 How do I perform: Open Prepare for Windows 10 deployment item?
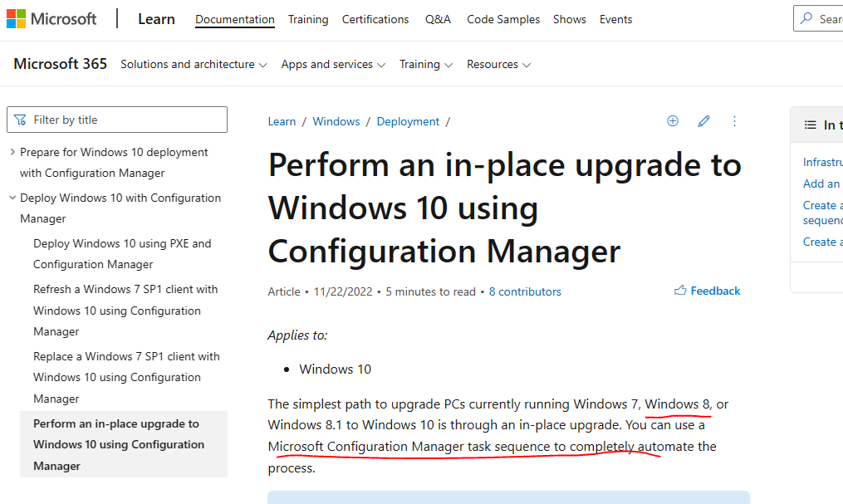(114, 162)
